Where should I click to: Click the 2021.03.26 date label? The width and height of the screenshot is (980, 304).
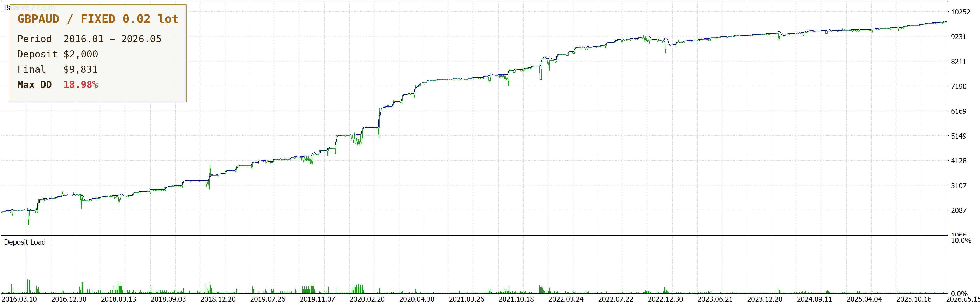466,299
